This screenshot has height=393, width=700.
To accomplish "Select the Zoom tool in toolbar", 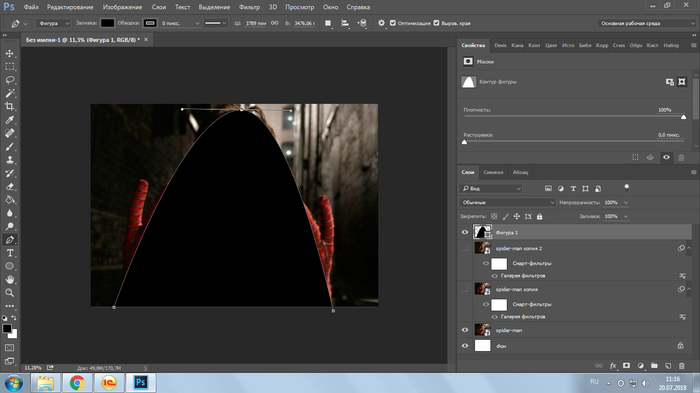I will tap(9, 293).
